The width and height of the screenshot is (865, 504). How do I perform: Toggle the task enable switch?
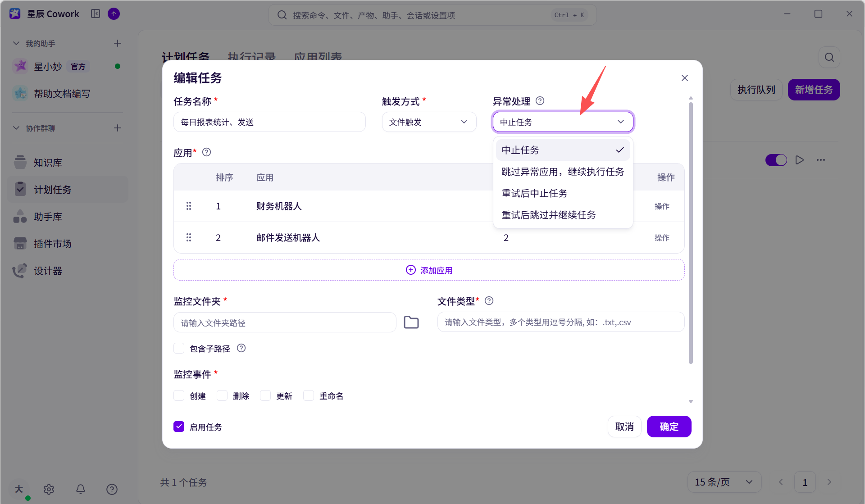point(776,160)
